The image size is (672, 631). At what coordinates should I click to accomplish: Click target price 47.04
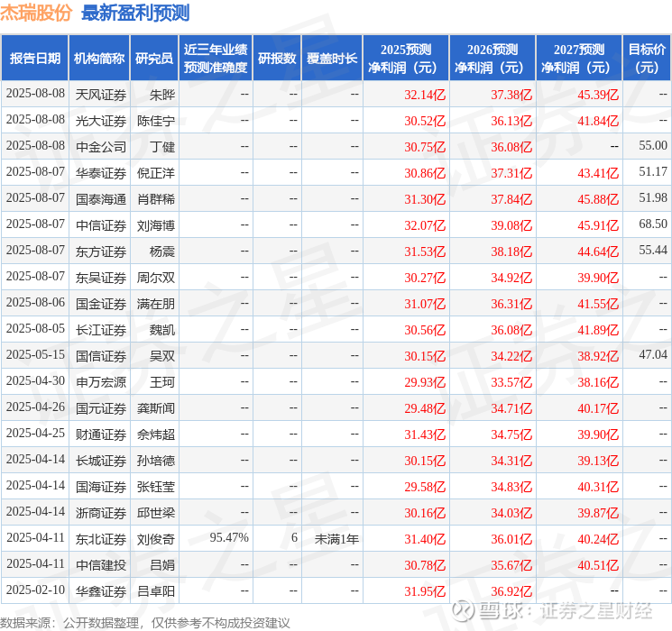pos(653,354)
